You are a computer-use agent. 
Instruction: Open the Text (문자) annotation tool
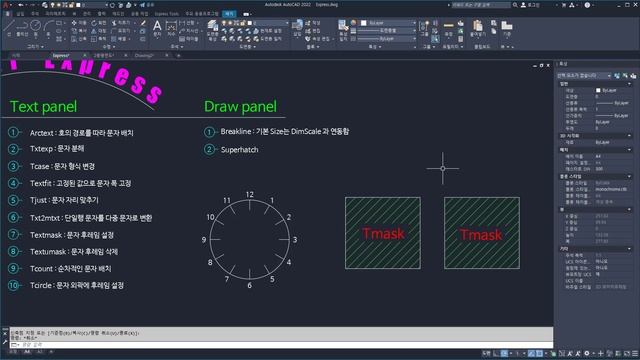157,29
